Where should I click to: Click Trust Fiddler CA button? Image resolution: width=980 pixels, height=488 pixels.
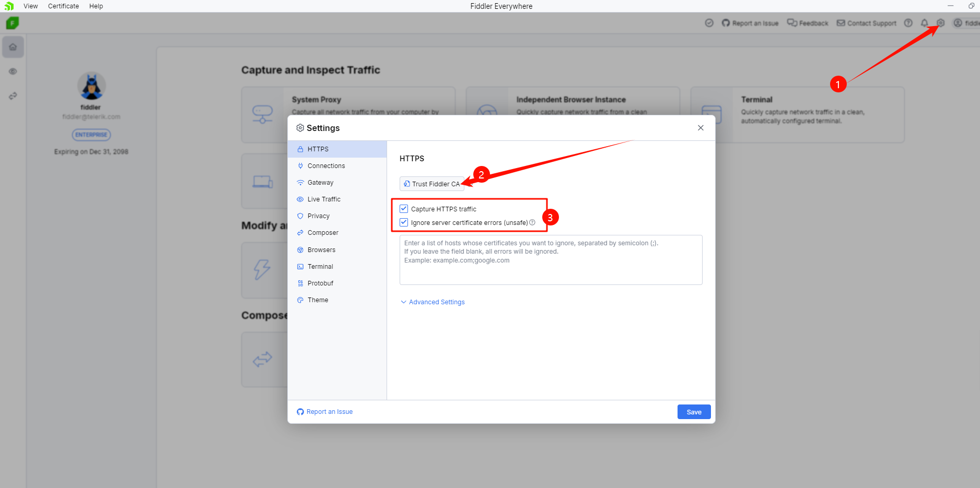[x=432, y=184]
